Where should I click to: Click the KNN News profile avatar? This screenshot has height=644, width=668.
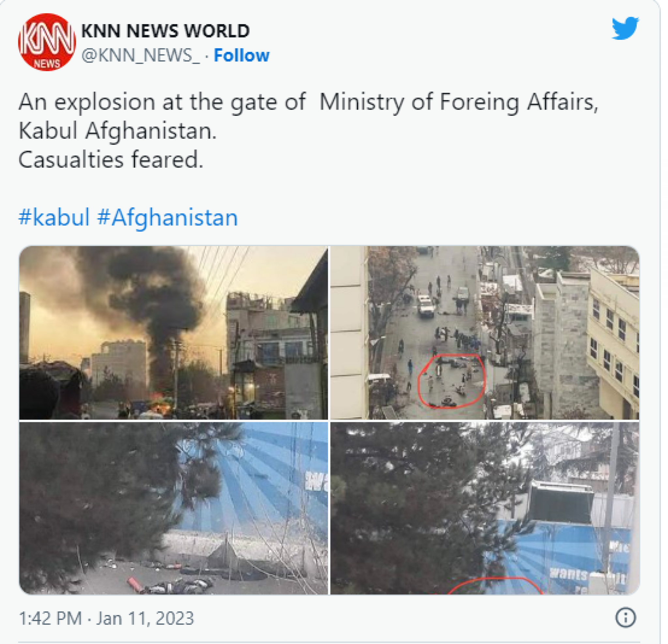(x=47, y=42)
